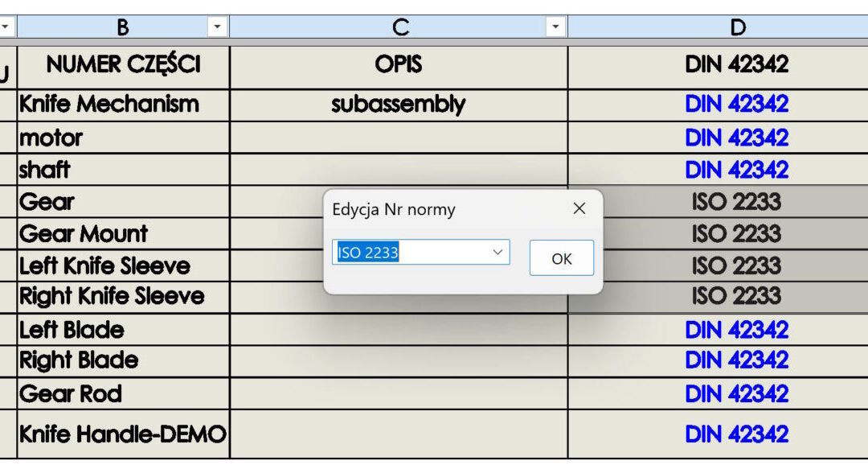Viewport: 868px width, 473px height.
Task: Click the NUMER CZĘŚCI header cell
Action: 123,65
